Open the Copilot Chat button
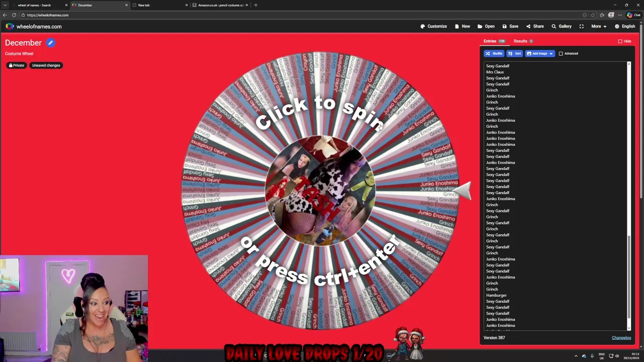The width and height of the screenshot is (644, 362). point(633,15)
